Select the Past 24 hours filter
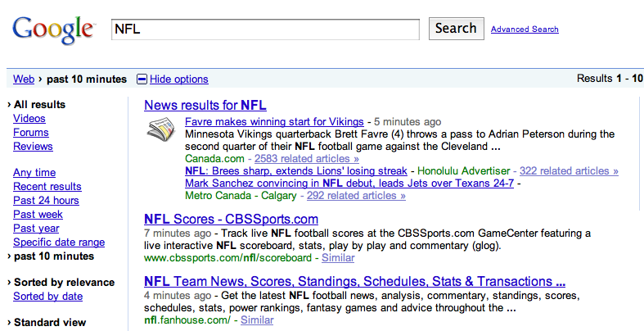The image size is (644, 331). 46,201
